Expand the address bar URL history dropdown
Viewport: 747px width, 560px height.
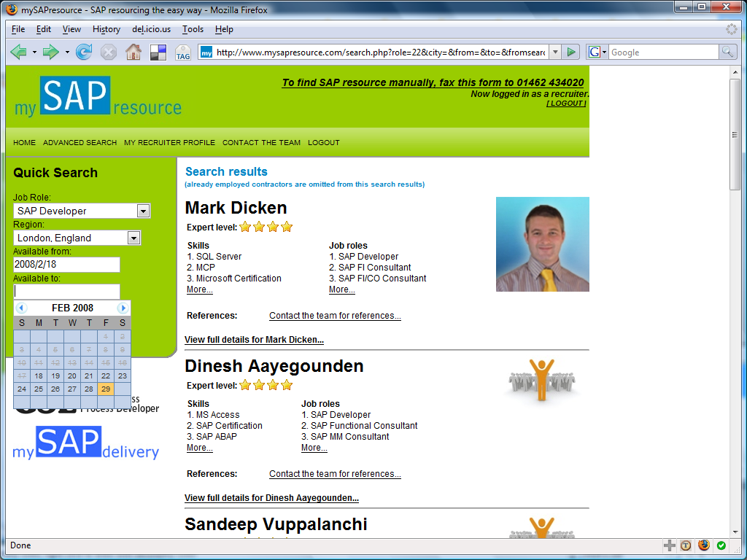[x=555, y=52]
